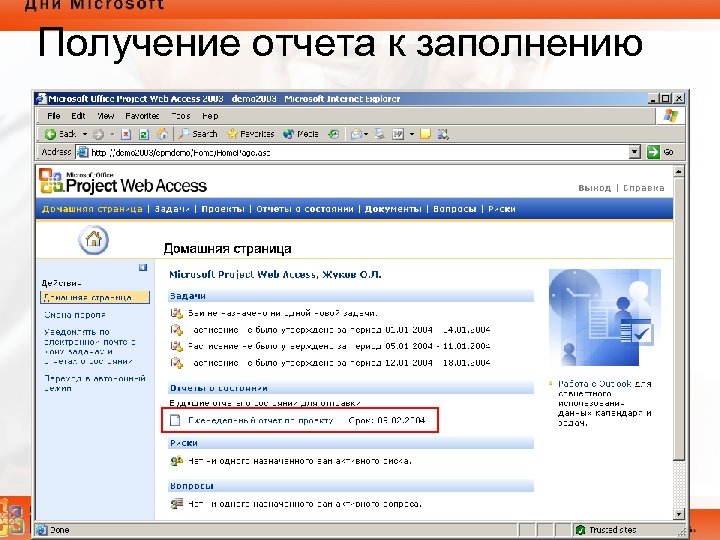Image resolution: width=720 pixels, height=540 pixels.
Task: Click the page icon in Address bar
Action: (x=83, y=152)
